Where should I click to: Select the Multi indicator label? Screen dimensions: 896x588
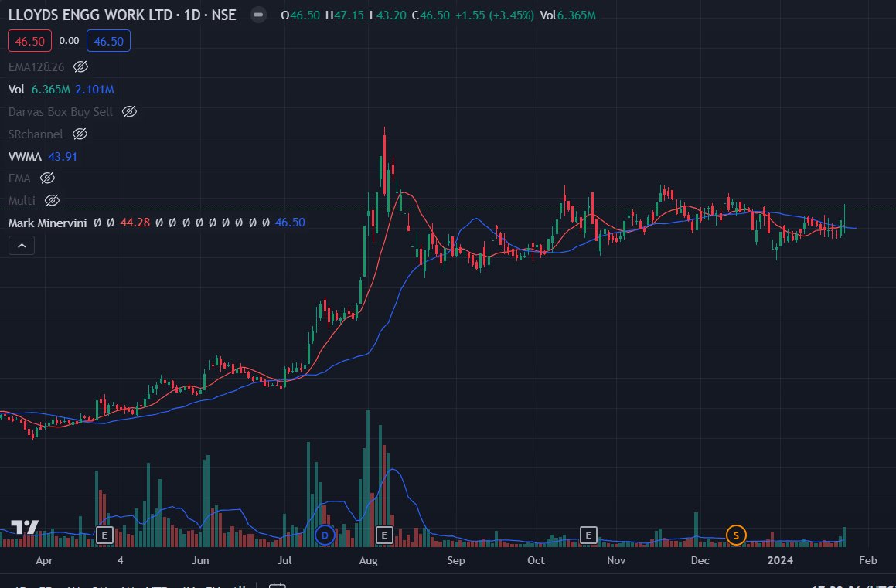[x=22, y=201]
